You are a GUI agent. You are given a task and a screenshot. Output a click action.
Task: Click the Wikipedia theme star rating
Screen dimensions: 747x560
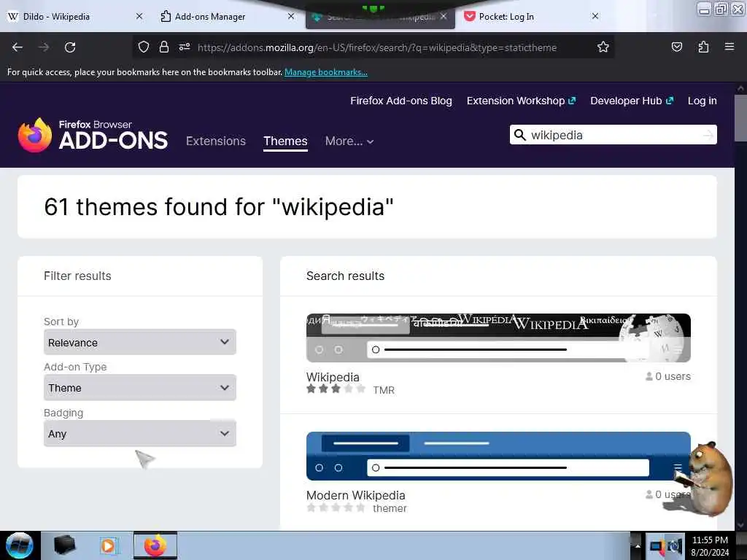tap(336, 389)
